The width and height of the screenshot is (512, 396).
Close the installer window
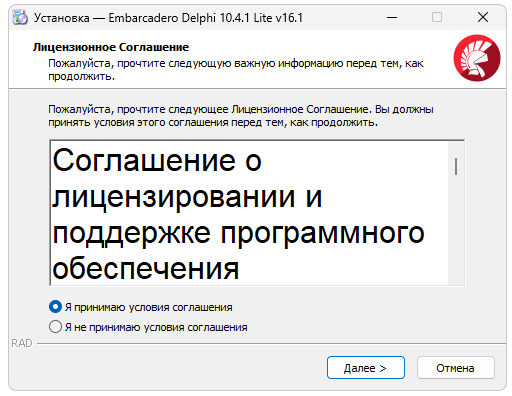(483, 17)
